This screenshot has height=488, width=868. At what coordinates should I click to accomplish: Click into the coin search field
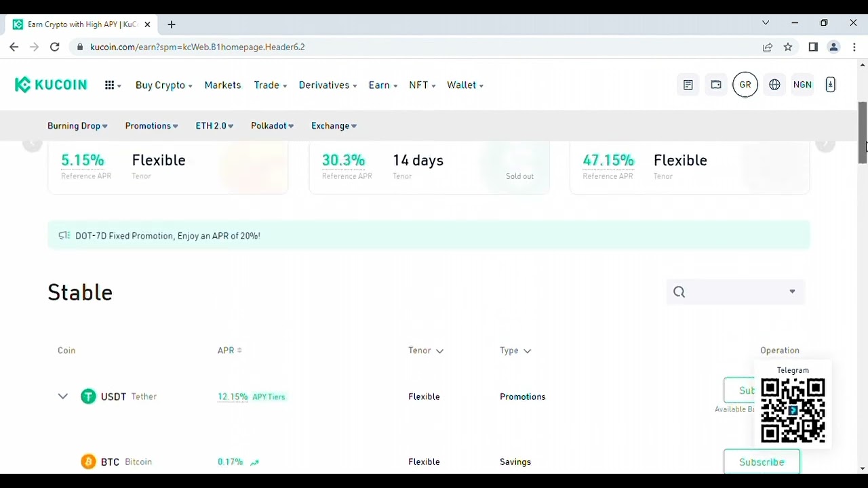(736, 292)
